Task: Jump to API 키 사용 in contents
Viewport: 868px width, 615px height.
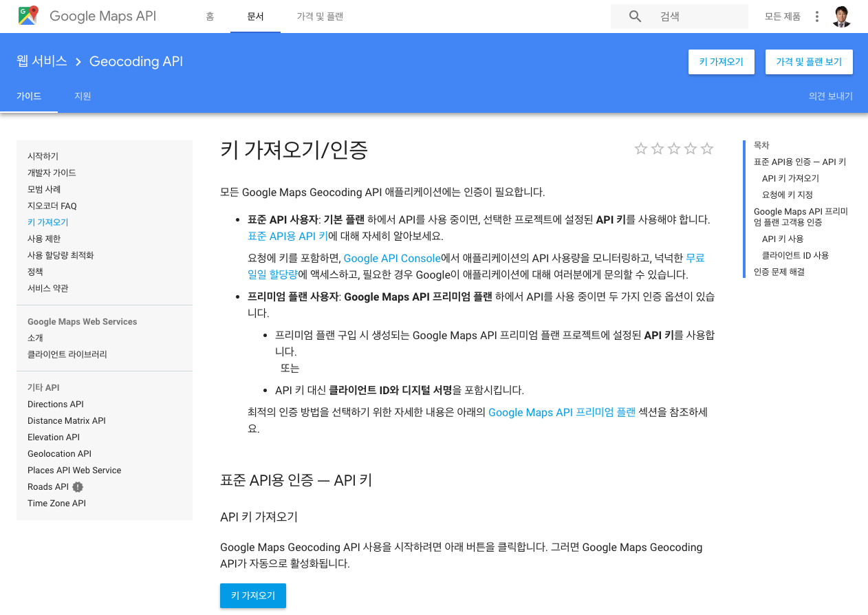Action: pyautogui.click(x=783, y=239)
